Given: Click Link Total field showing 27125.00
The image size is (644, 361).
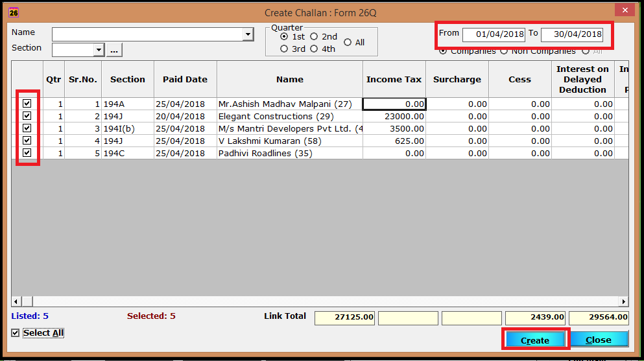Looking at the screenshot, I should [x=344, y=318].
